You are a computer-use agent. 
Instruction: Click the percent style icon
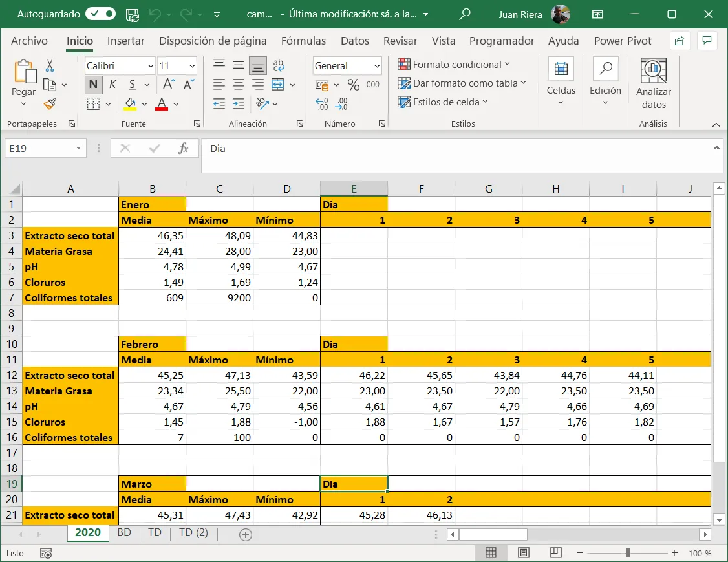(353, 85)
